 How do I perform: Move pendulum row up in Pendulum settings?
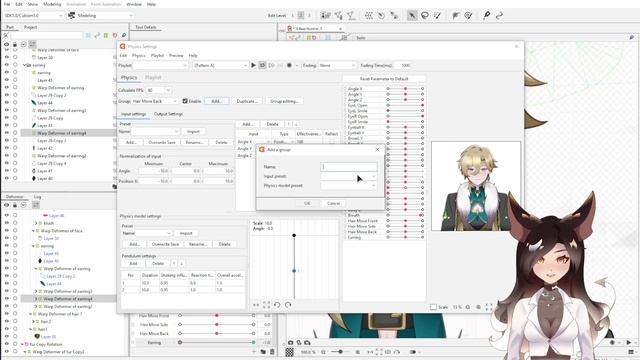[174, 264]
